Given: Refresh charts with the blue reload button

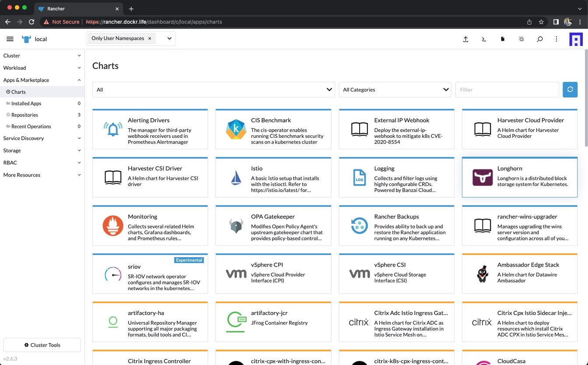Looking at the screenshot, I should 570,90.
